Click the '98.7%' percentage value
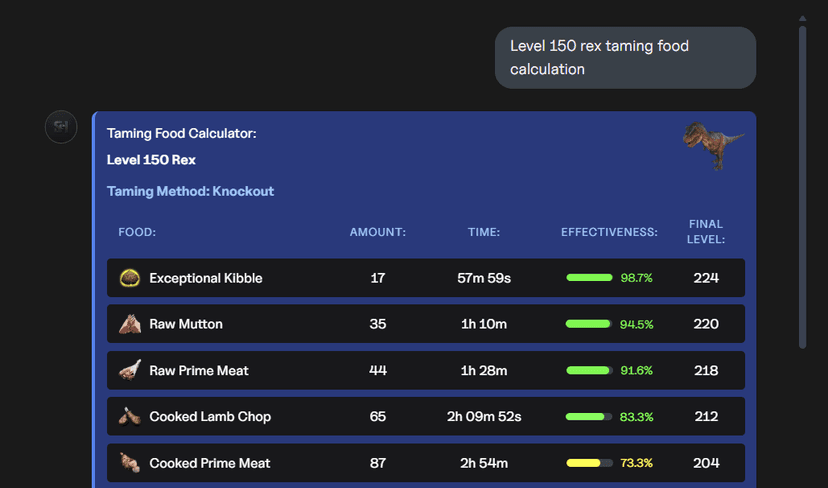Viewport: 828px width, 488px height. tap(636, 278)
